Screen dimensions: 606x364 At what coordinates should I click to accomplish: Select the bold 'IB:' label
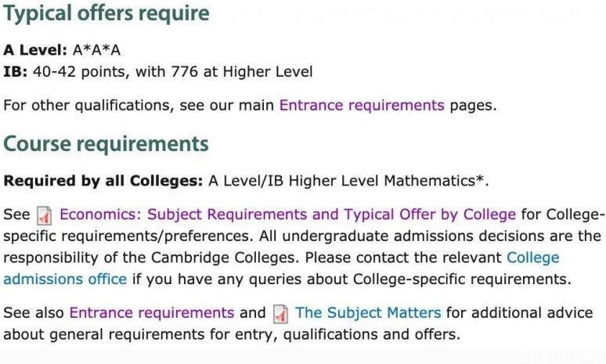click(16, 72)
